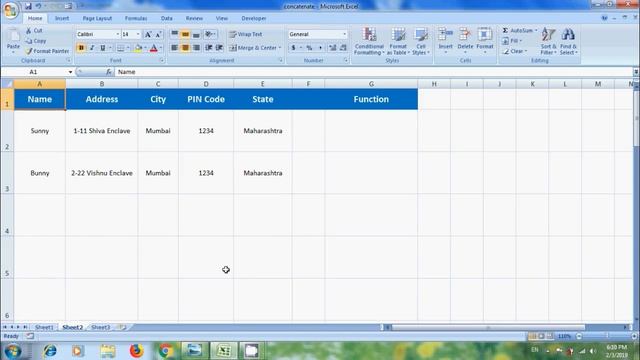Viewport: 640px width, 360px height.
Task: Expand the Name Box dropdown arrow
Action: [x=70, y=72]
